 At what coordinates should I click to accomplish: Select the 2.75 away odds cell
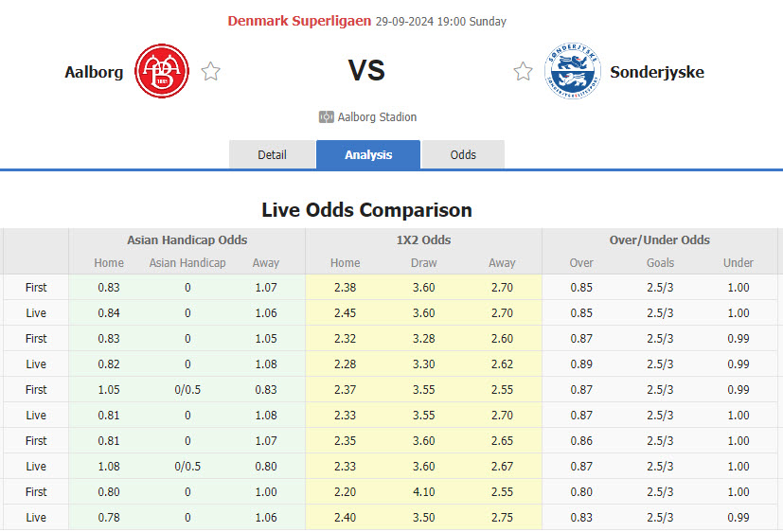click(502, 517)
